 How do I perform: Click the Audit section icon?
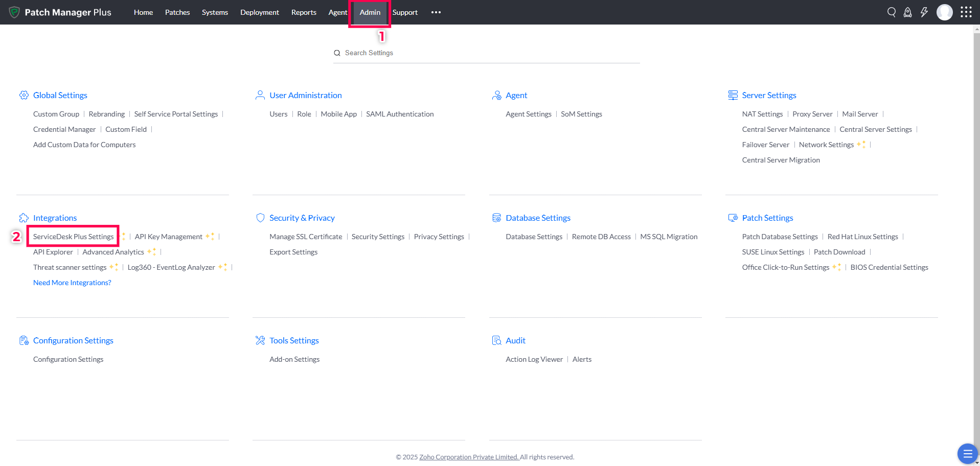click(496, 340)
